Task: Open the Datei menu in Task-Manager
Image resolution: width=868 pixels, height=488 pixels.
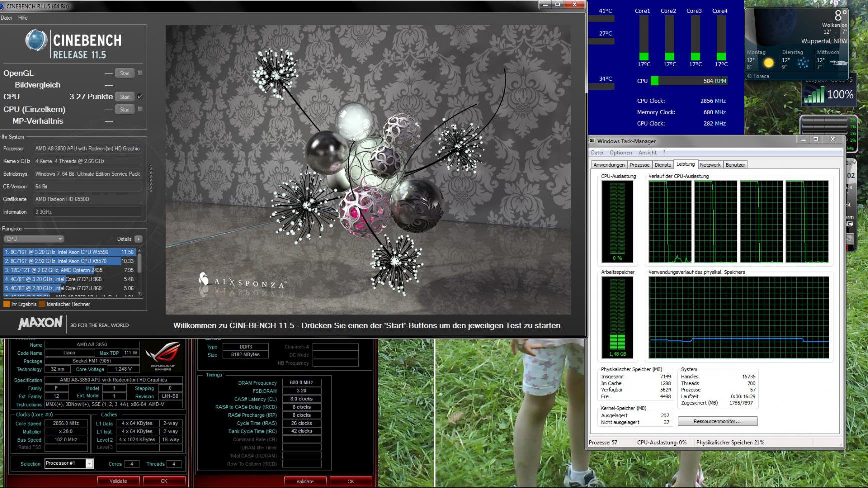Action: pos(597,153)
